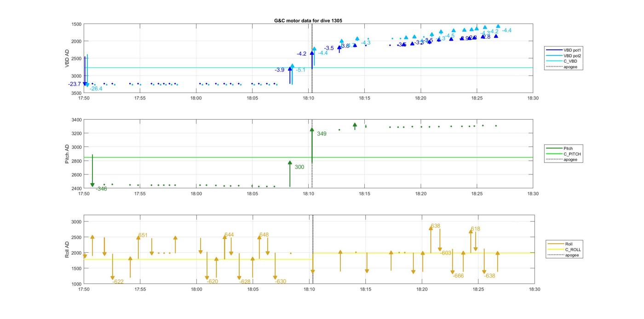This screenshot has width=644, height=319.
Task: Select the -23.7 VBD data label
Action: point(74,84)
